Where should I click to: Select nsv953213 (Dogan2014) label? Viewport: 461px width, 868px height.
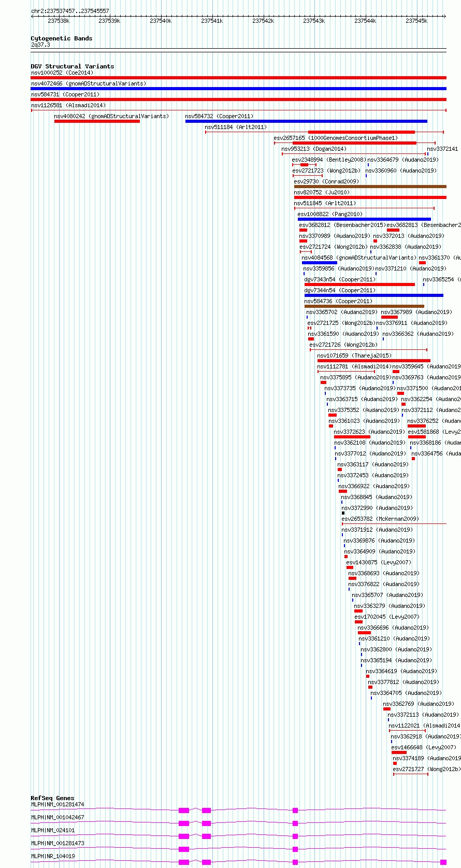[x=314, y=149]
